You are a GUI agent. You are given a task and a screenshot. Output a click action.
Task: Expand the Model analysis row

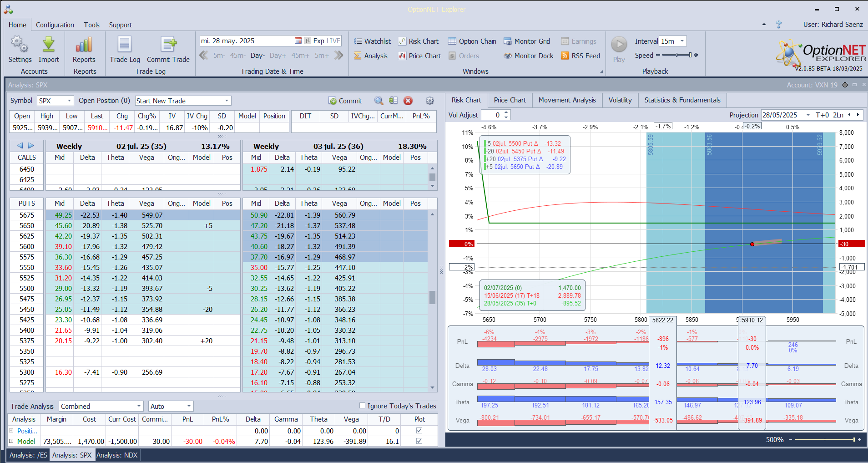pos(11,441)
